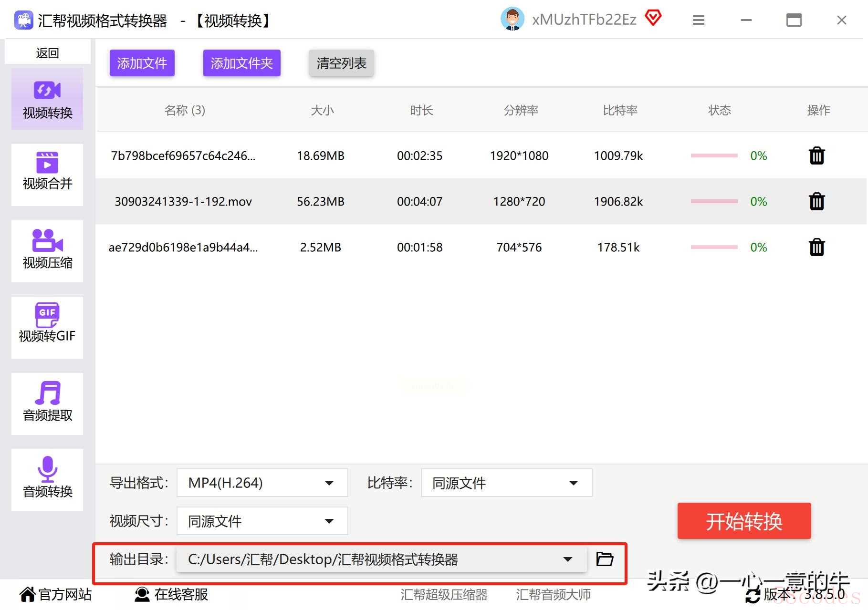The image size is (868, 610).
Task: Click the 分辨率 column header
Action: (521, 110)
